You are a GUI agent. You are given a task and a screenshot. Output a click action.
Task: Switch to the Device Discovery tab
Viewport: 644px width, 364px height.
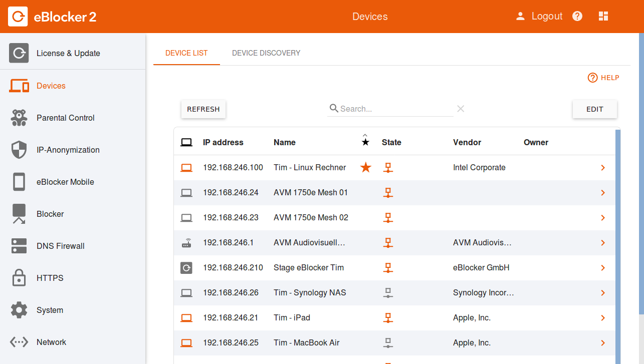(266, 53)
